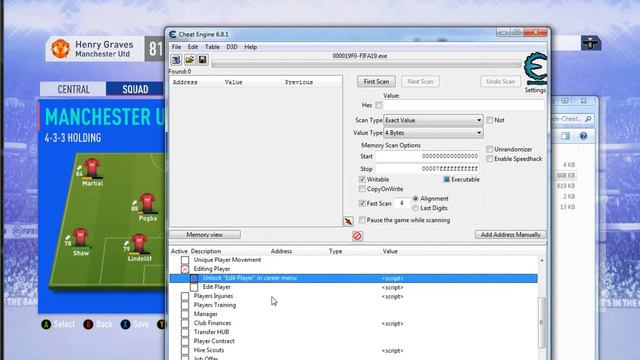Switch to the CENTRAL tab in FIFA
The width and height of the screenshot is (640, 360).
point(73,89)
